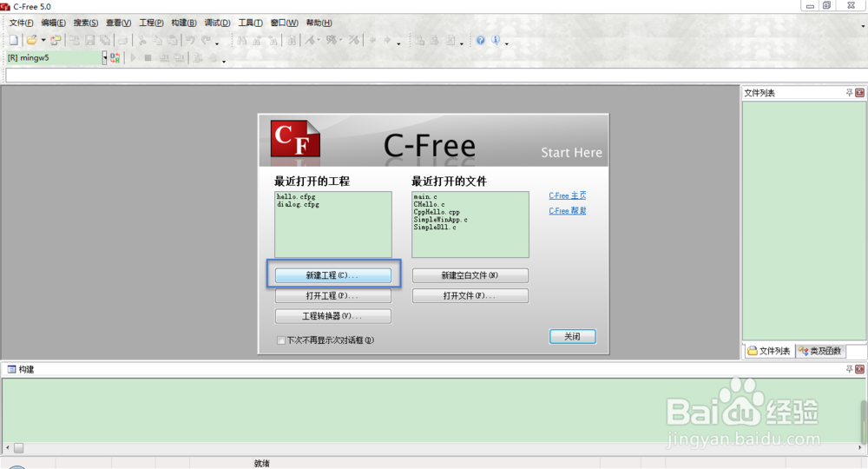Click the 新建工程(C)... button

coord(333,275)
